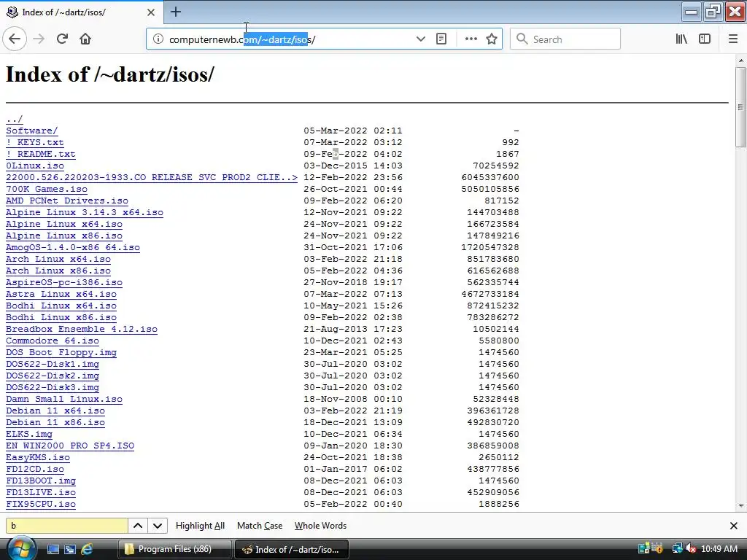The height and width of the screenshot is (560, 747).
Task: Expand the address bar history dropdown
Action: [x=420, y=39]
